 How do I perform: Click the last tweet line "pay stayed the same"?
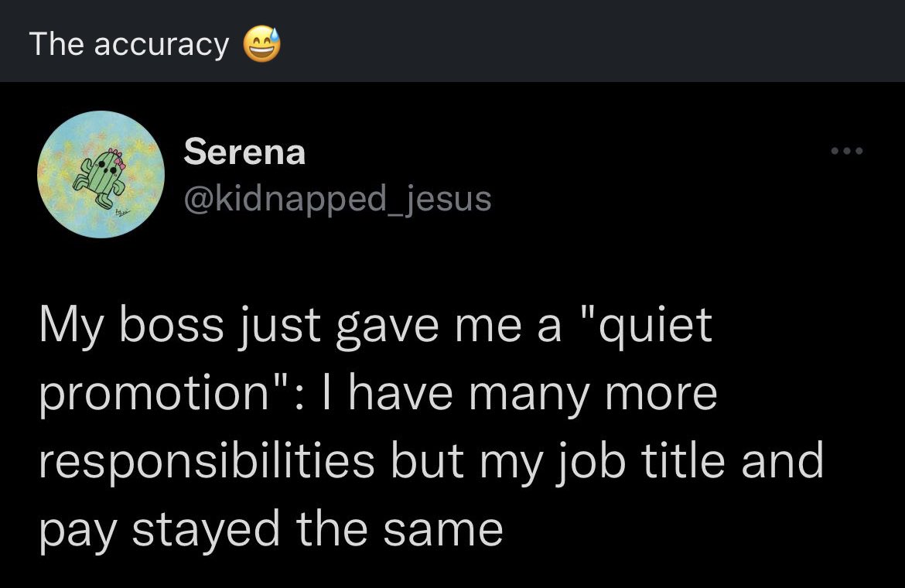271,529
